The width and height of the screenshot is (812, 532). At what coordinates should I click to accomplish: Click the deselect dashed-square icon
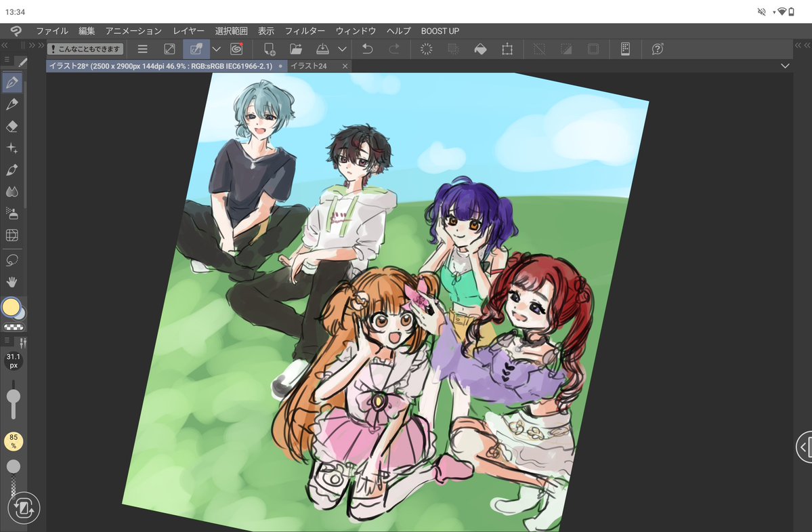tap(539, 49)
